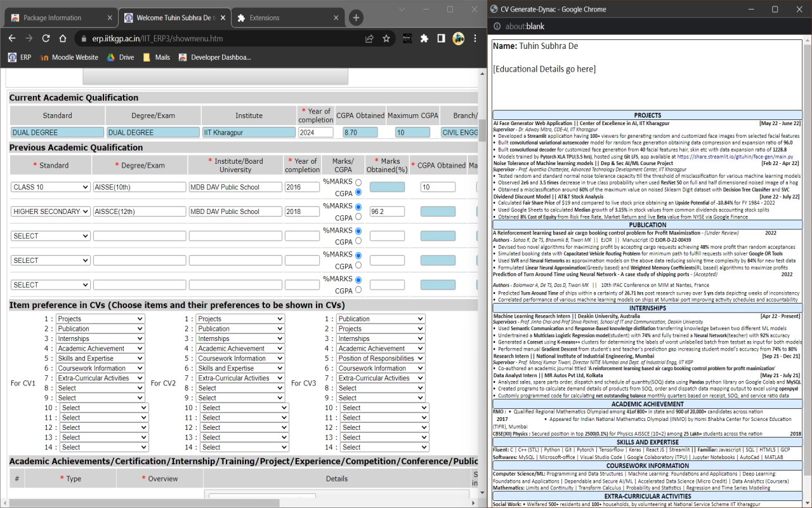The image size is (812, 508).
Task: Click the share page icon in address bar
Action: pyautogui.click(x=369, y=39)
